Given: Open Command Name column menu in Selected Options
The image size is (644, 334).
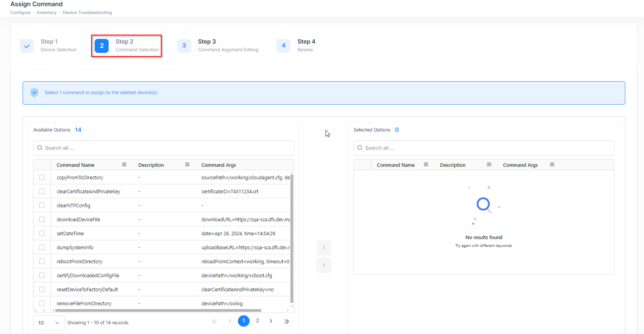Looking at the screenshot, I should (x=426, y=165).
